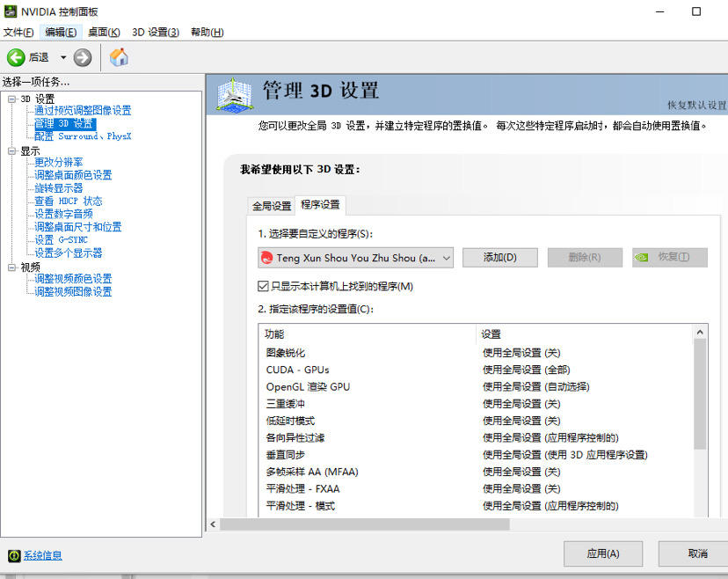Screen dimensions: 728x579
Task: Open the back history dropdown arrow
Action: (x=63, y=57)
